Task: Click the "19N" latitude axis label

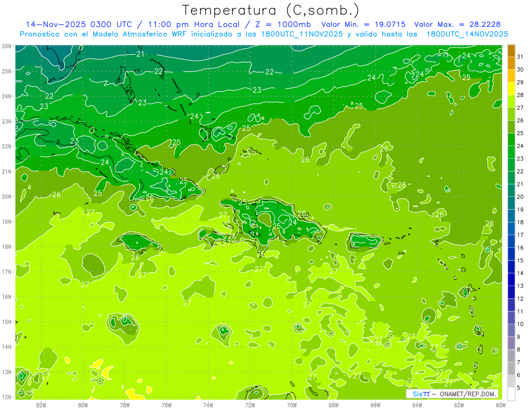Action: (6, 222)
